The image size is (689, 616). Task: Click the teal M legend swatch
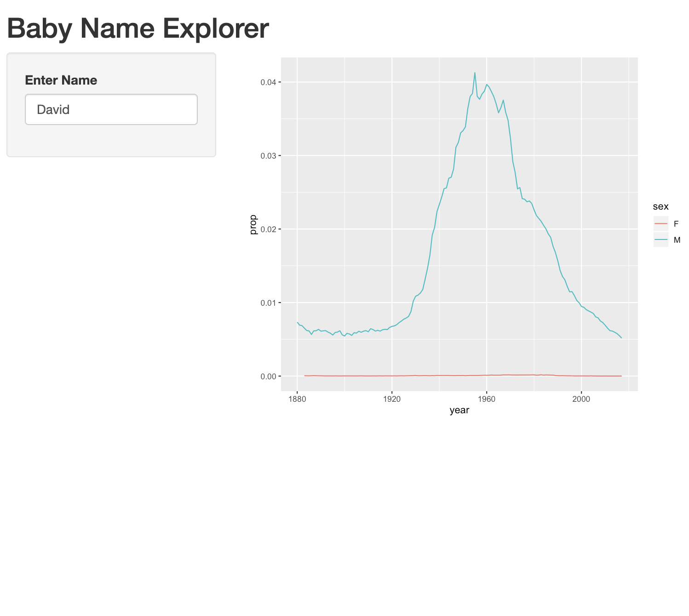(x=660, y=240)
